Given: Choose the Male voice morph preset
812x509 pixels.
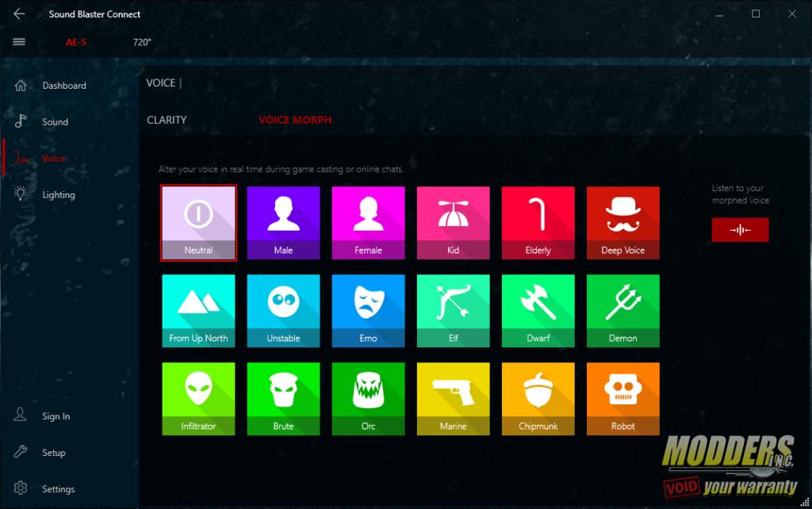Looking at the screenshot, I should pos(283,223).
